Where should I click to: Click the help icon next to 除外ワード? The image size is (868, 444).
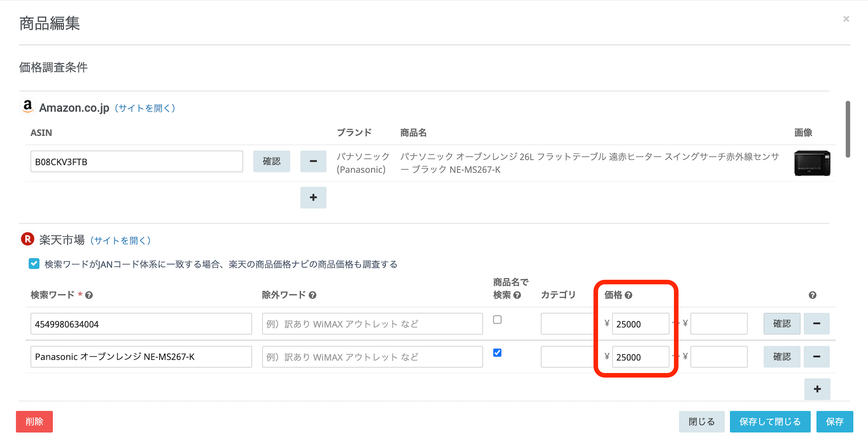[x=312, y=295]
